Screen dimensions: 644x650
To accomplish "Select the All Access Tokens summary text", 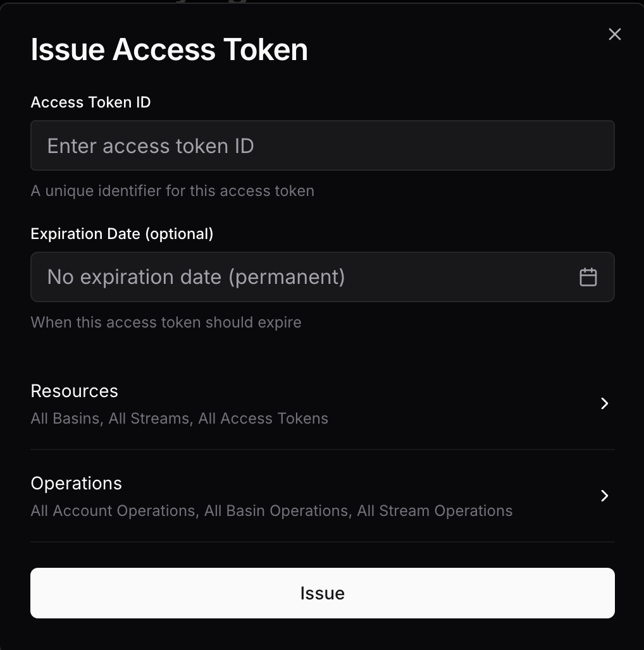I will [x=263, y=419].
